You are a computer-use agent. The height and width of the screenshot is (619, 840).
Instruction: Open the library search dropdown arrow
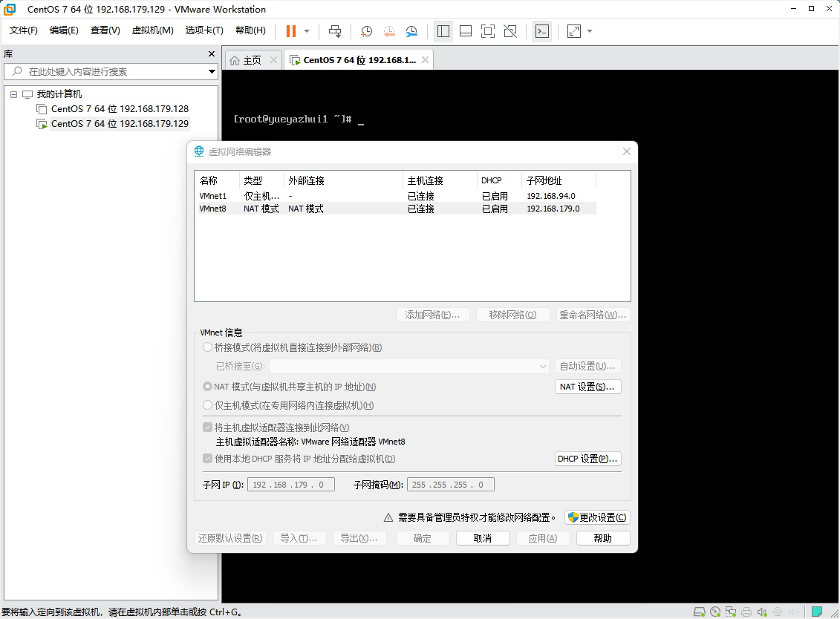[x=212, y=71]
